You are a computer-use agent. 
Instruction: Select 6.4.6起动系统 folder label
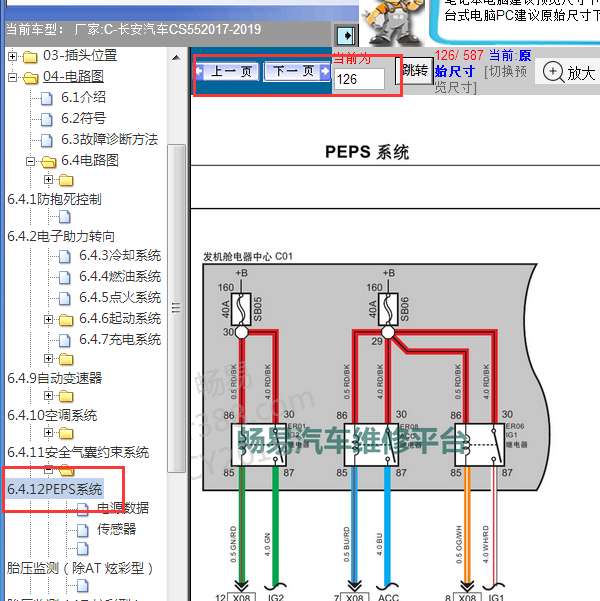click(120, 319)
